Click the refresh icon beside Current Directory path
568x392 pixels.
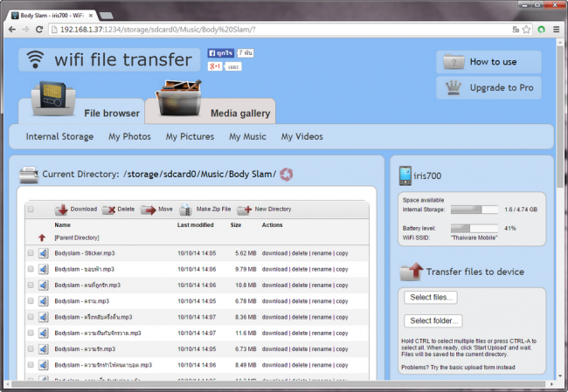click(286, 175)
